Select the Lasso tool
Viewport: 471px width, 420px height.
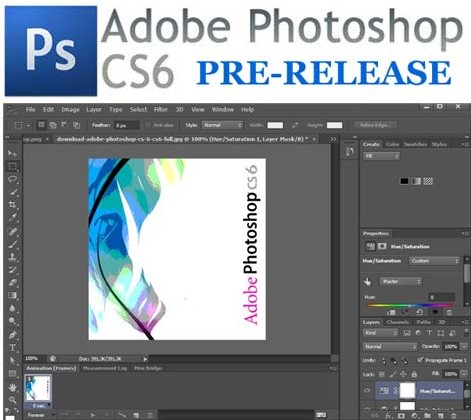tap(12, 179)
